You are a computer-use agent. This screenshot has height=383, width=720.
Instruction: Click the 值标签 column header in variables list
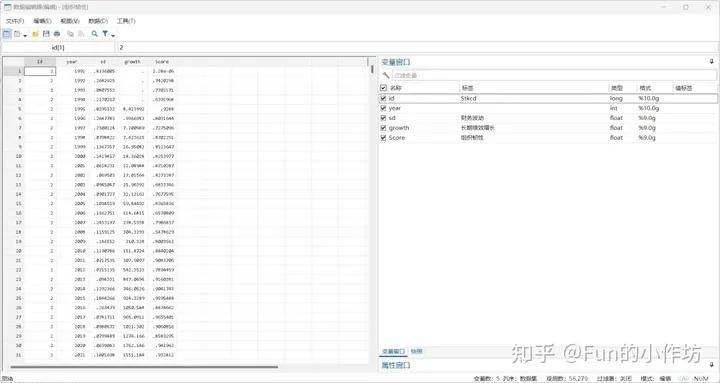pyautogui.click(x=683, y=88)
